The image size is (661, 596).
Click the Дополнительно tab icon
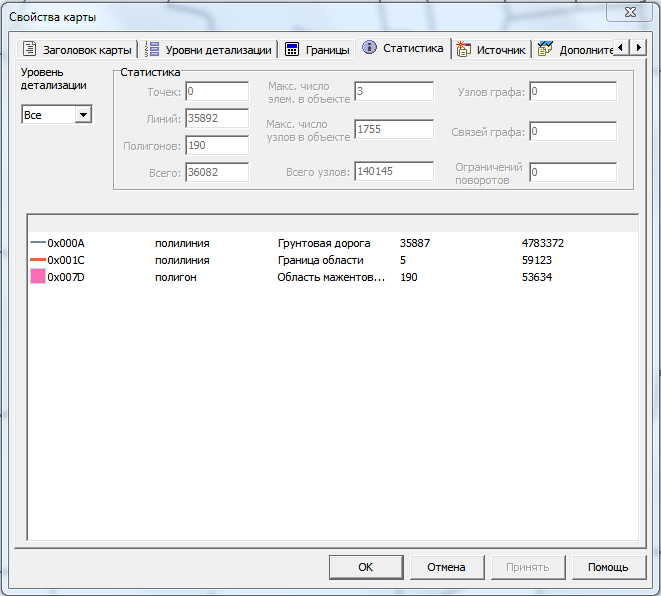point(546,49)
